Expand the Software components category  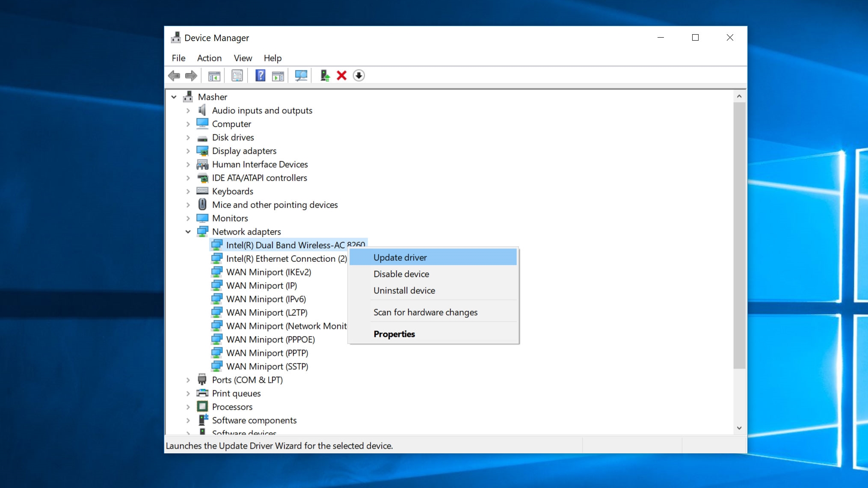point(188,420)
